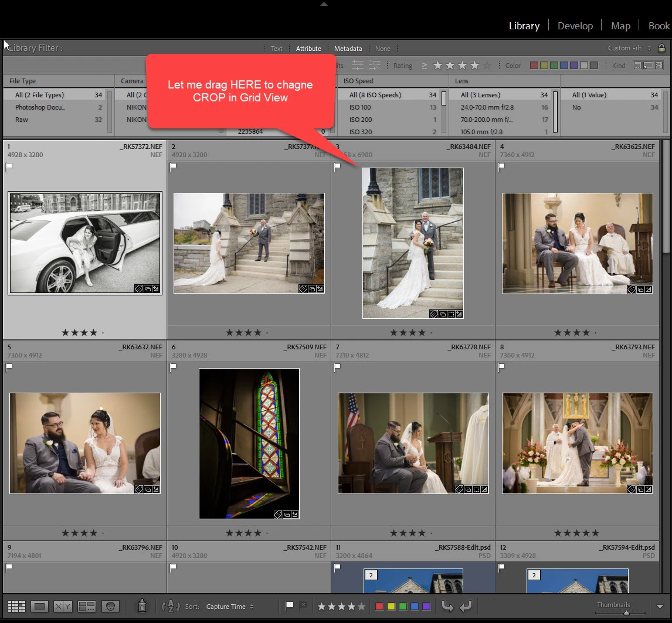Image resolution: width=672 pixels, height=623 pixels.
Task: Toggle flag on photo _RK63778.NEF
Action: point(337,367)
